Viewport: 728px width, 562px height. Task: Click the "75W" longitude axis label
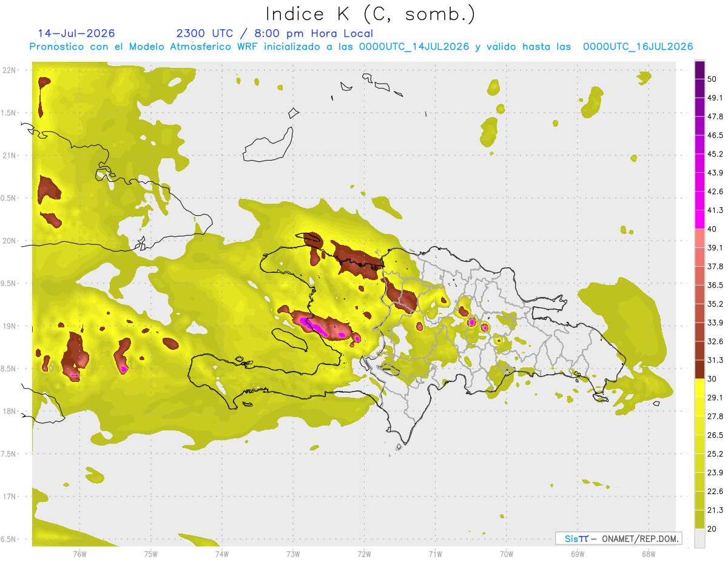(150, 554)
